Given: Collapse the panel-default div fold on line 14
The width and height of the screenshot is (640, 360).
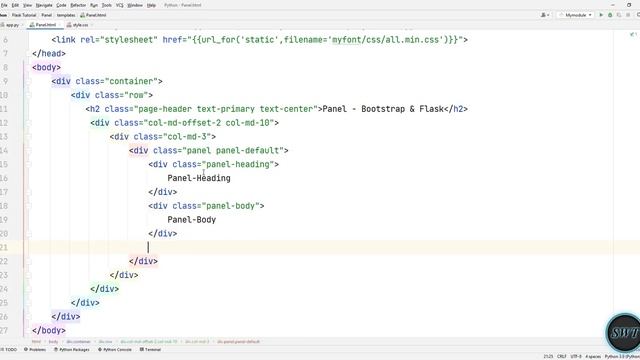Looking at the screenshot, I should 28,151.
